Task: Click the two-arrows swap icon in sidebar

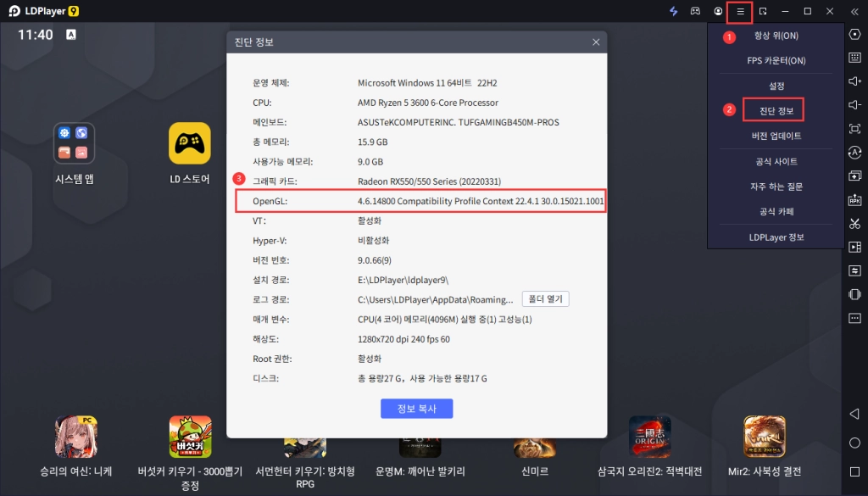Action: click(854, 270)
